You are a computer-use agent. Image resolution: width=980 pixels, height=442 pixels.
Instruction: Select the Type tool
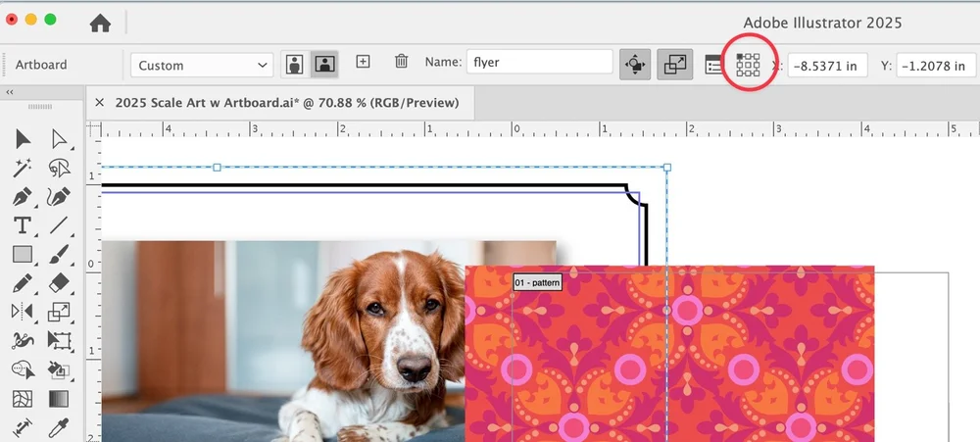coord(23,225)
